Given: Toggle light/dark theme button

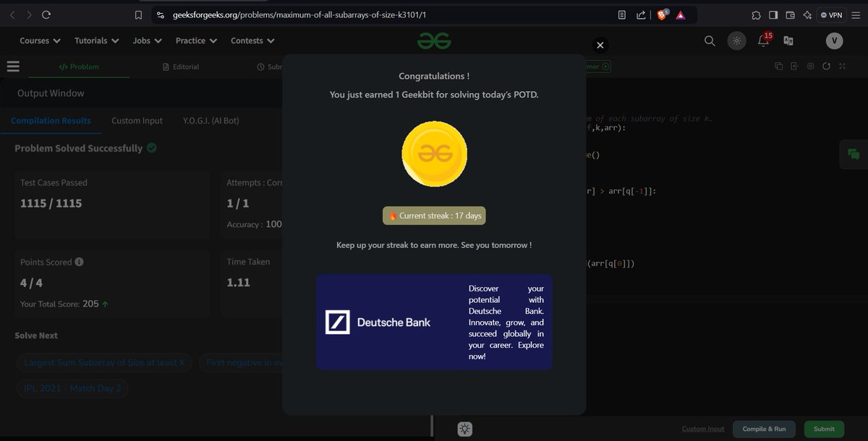Looking at the screenshot, I should (736, 40).
